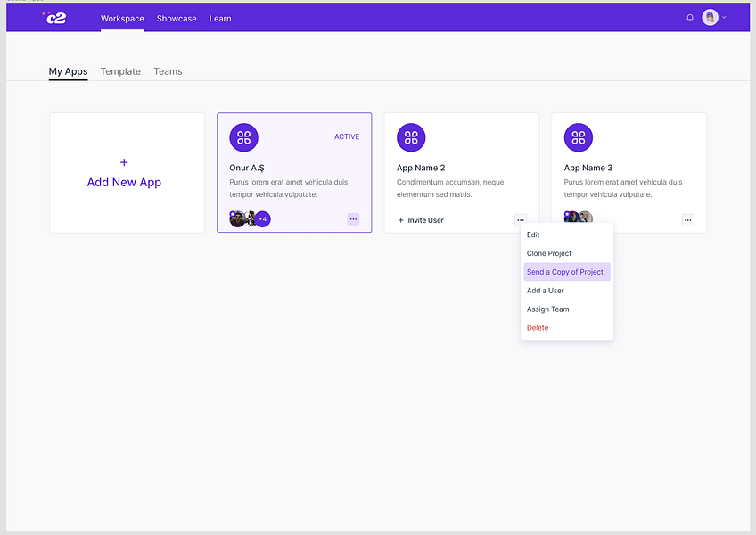
Task: Click the App Name 2 project icon
Action: (x=411, y=136)
